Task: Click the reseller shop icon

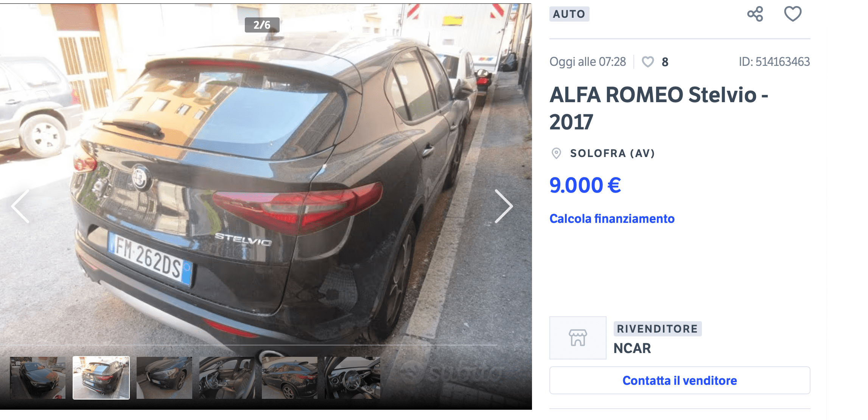Action: click(x=578, y=338)
